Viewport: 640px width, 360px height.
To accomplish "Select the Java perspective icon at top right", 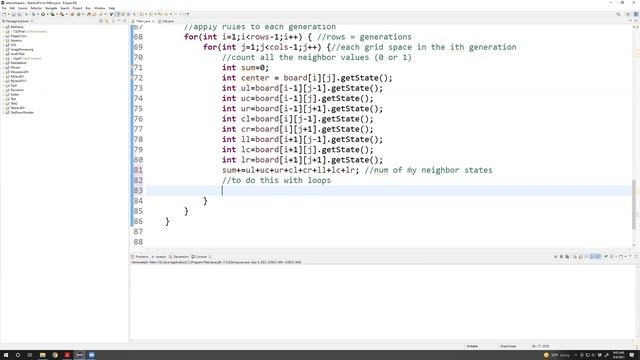I will [636, 14].
